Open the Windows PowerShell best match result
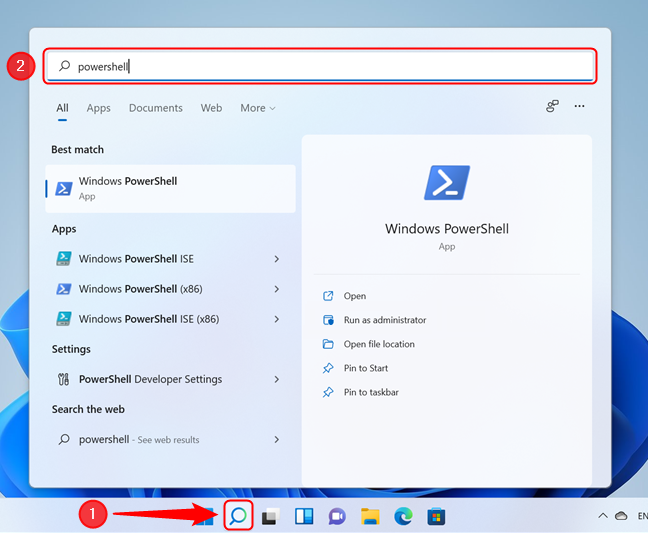Viewport: 648px width, 533px height. coord(170,188)
